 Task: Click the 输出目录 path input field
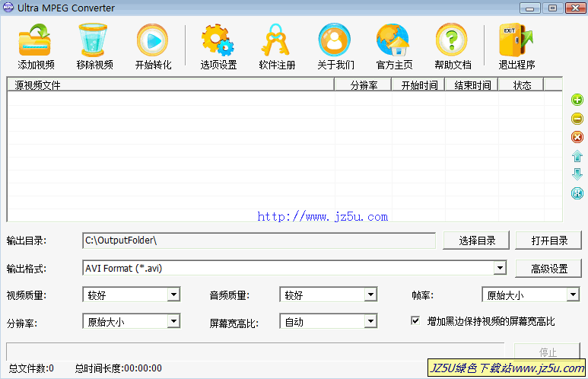[x=259, y=240]
